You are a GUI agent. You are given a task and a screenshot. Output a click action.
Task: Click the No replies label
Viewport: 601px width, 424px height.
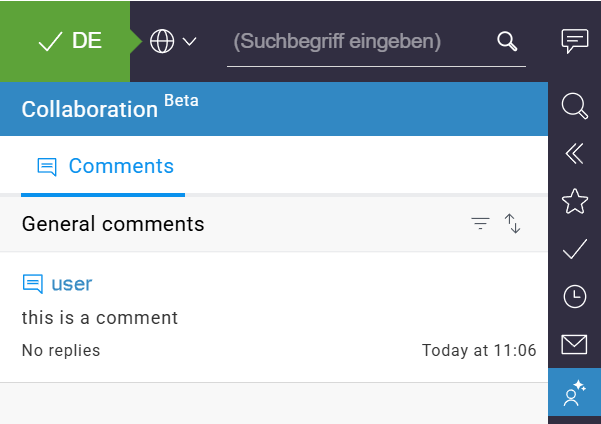pyautogui.click(x=61, y=350)
